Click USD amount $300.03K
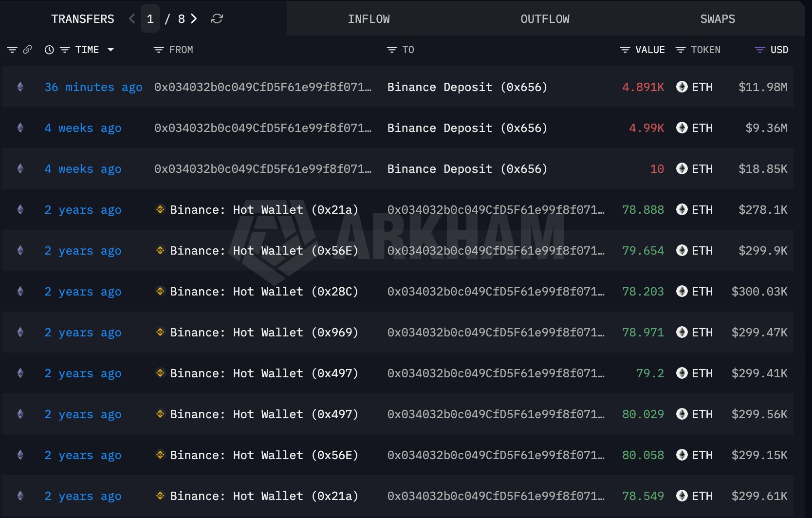The image size is (812, 518). [x=759, y=292]
